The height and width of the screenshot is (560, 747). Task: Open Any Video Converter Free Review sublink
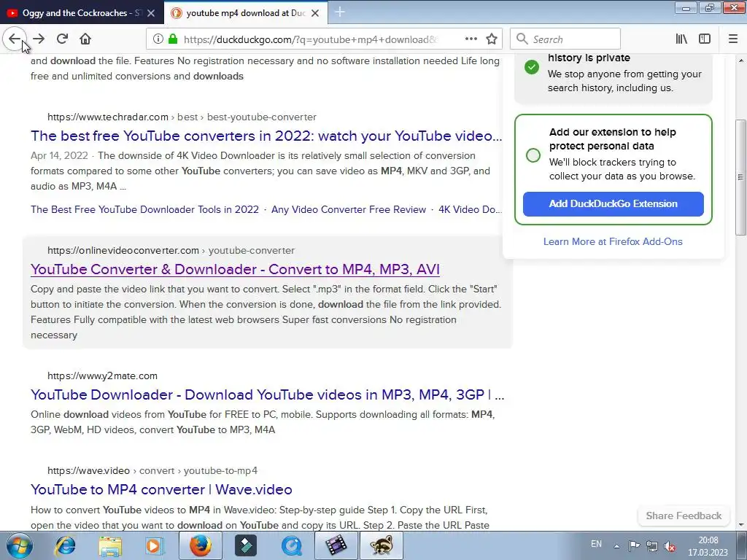pos(349,209)
